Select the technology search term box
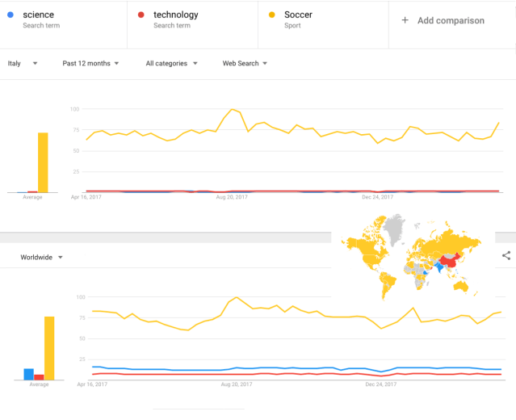The height and width of the screenshot is (420, 516). (x=194, y=20)
